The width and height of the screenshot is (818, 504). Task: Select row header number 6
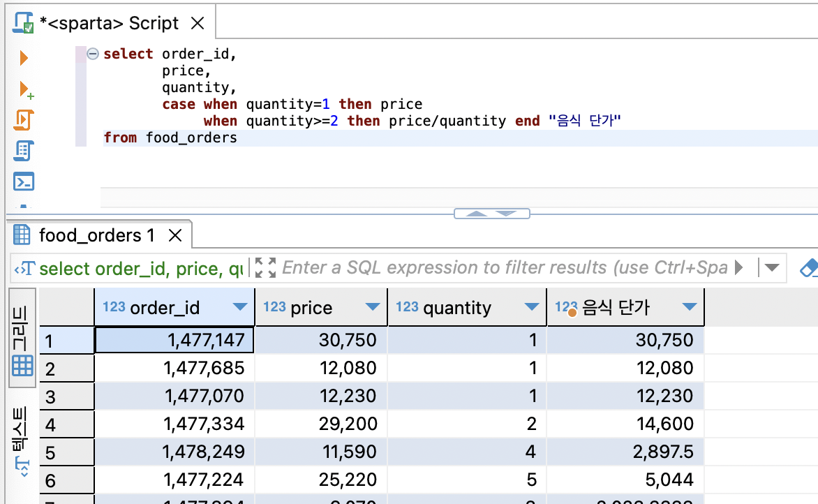[x=67, y=480]
